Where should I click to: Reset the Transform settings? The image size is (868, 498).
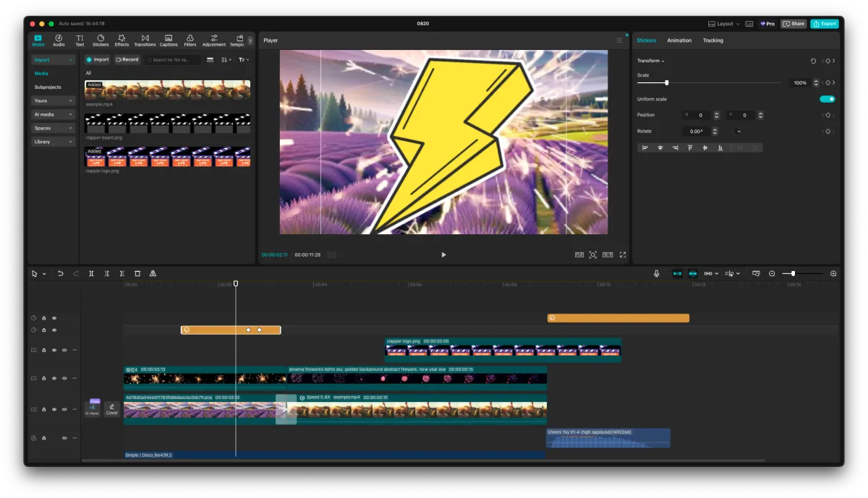click(x=813, y=61)
